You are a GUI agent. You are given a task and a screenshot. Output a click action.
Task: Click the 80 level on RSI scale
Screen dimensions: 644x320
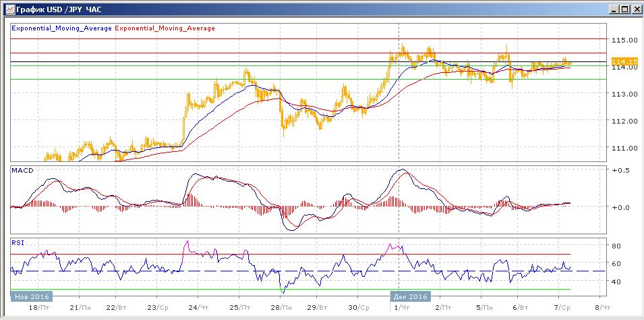(616, 246)
